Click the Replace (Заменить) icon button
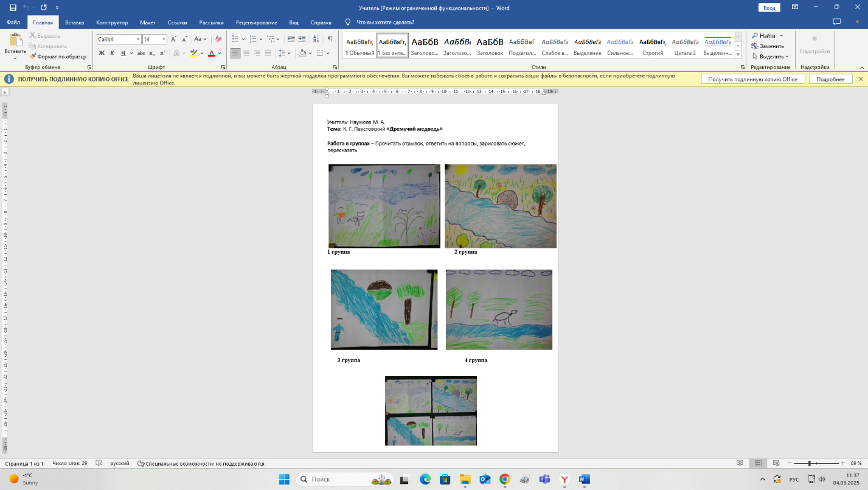 (767, 46)
